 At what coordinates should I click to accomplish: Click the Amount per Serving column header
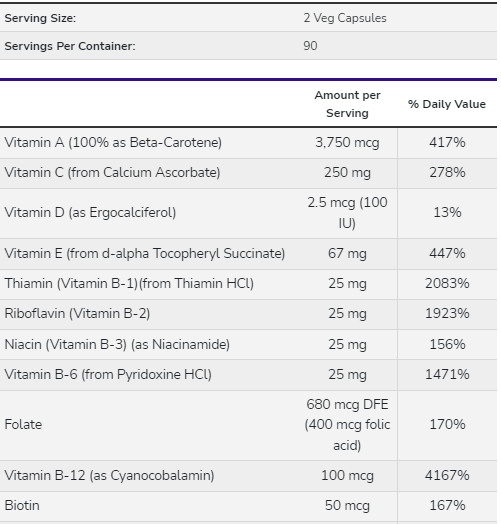tap(347, 104)
